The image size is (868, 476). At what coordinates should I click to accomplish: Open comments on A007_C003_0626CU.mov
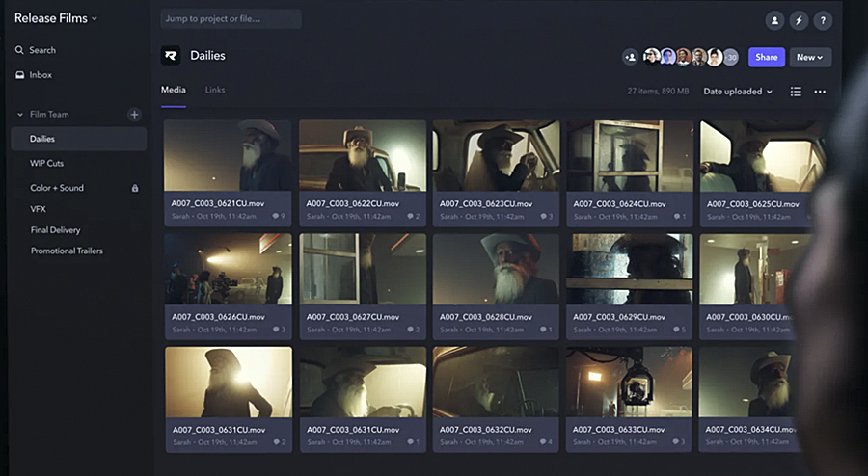pos(279,329)
